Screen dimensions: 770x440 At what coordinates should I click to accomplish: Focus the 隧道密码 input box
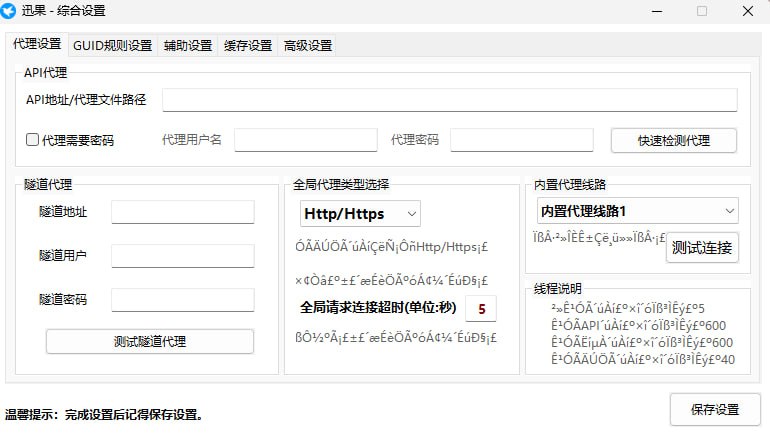[x=183, y=300]
